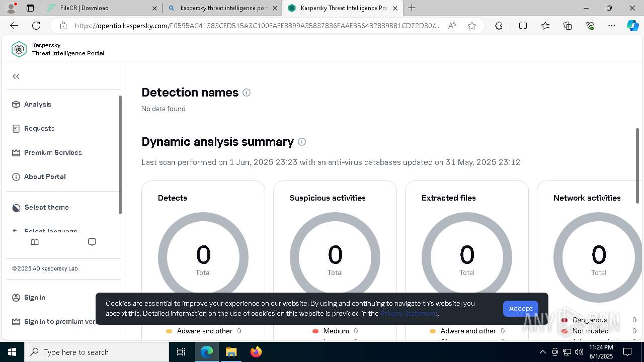The image size is (644, 362).
Task: Click the address bar URL
Action: pos(257,26)
